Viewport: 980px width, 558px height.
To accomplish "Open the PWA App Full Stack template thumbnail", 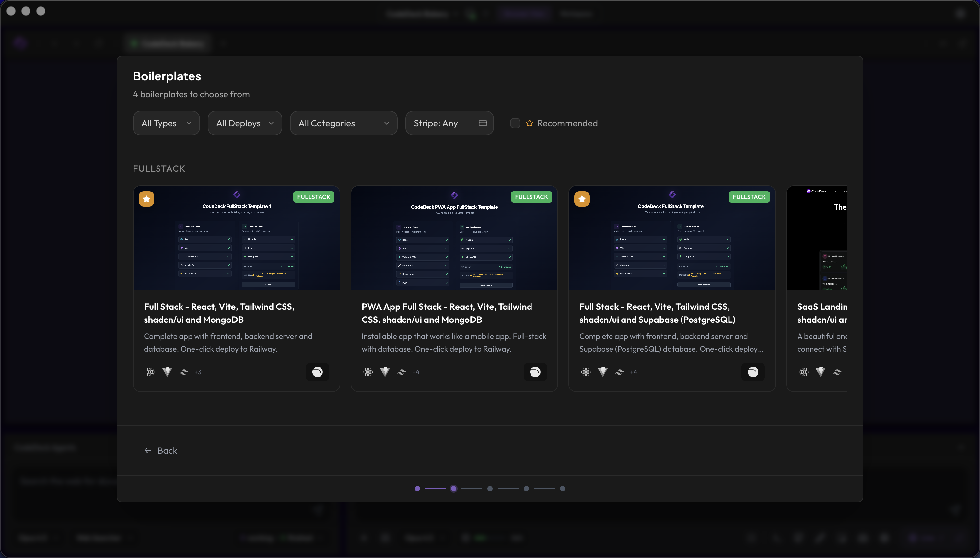I will coord(454,238).
